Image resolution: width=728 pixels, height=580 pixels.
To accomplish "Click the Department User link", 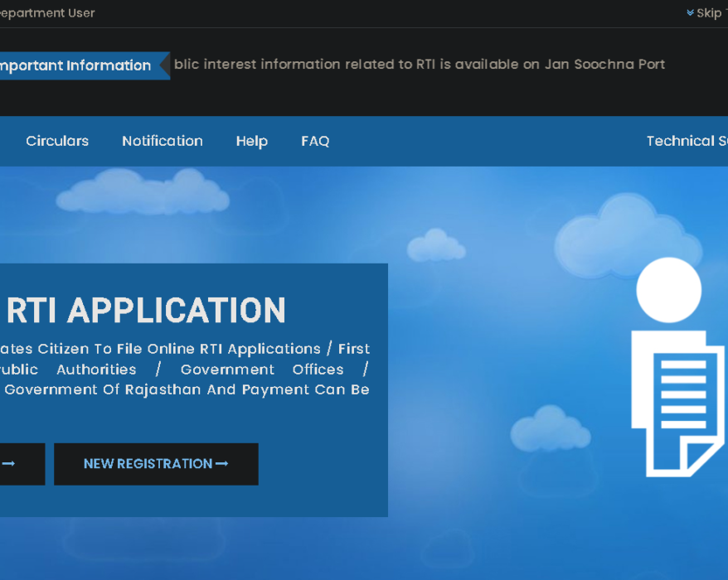I will pos(47,13).
